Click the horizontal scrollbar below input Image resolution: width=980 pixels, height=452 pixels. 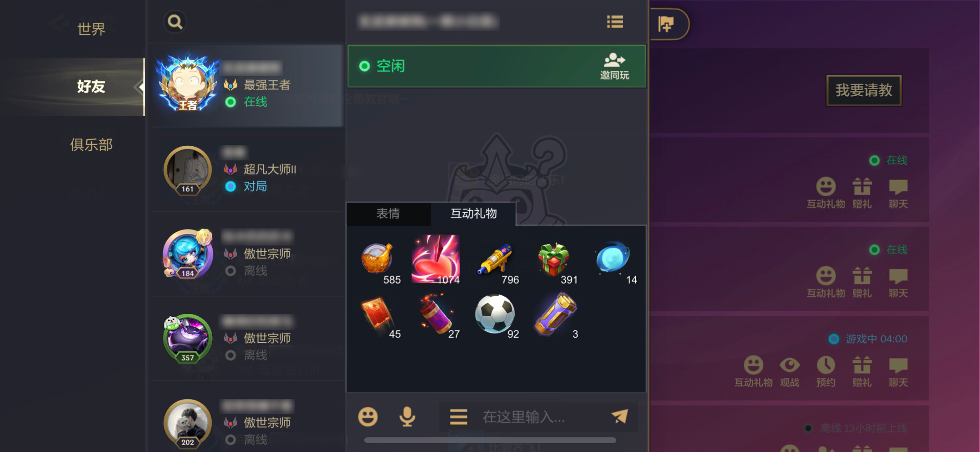[490, 440]
